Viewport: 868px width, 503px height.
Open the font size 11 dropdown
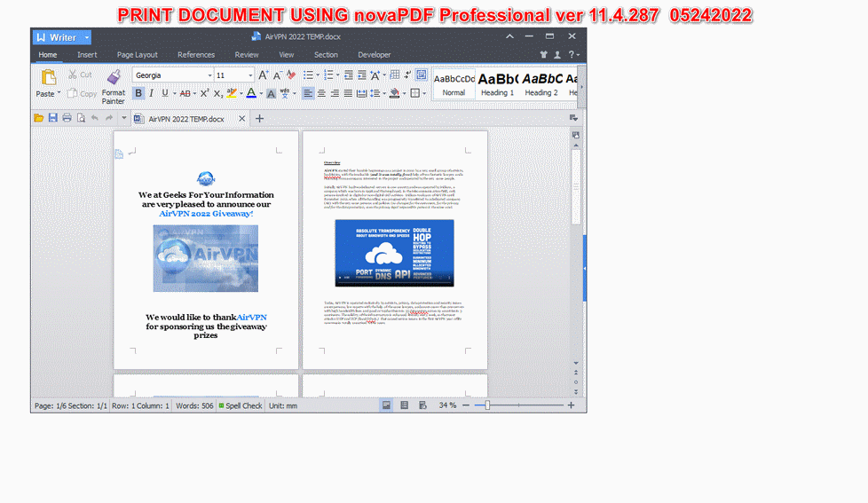[250, 75]
